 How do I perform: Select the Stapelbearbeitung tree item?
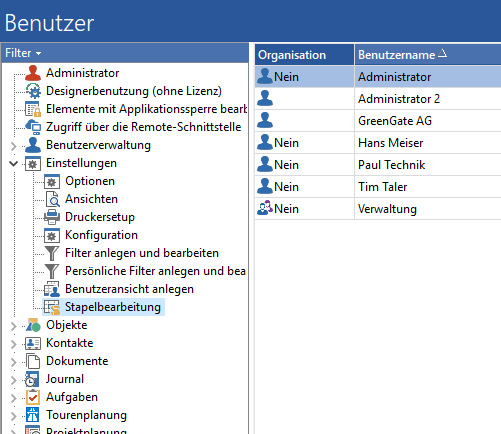click(x=113, y=307)
